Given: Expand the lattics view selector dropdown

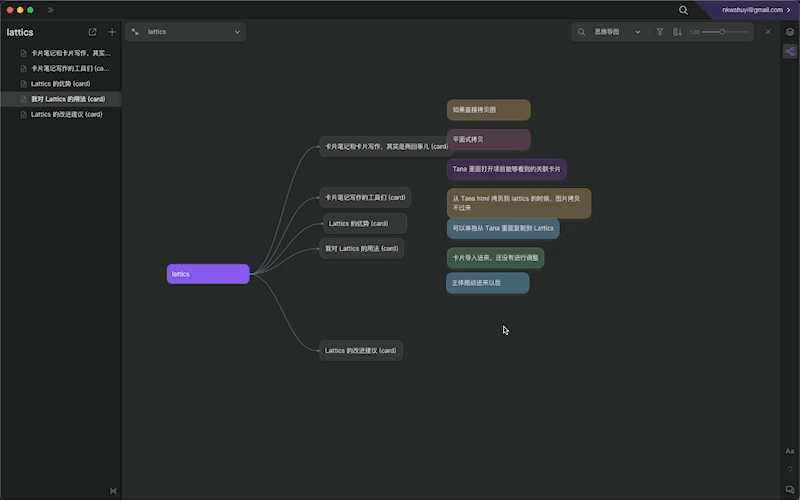Looking at the screenshot, I should click(185, 32).
